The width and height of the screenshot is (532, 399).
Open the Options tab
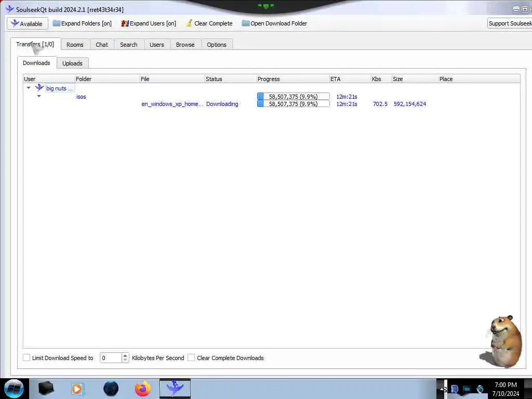point(217,45)
